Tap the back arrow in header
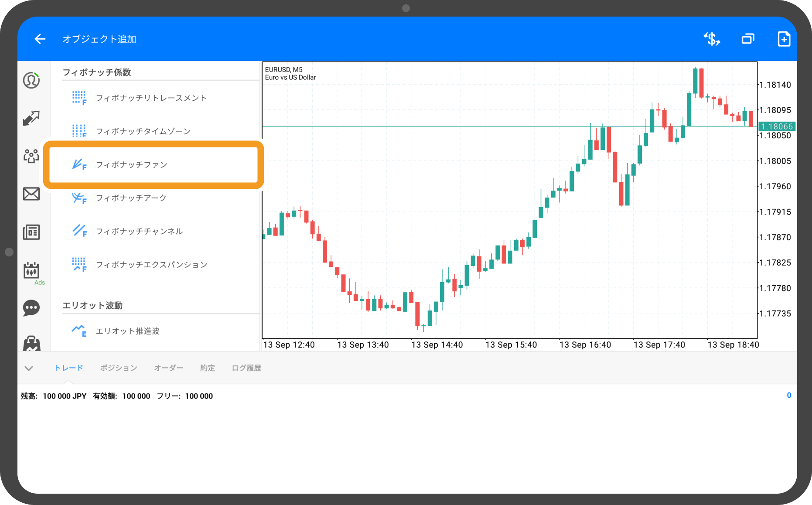 pos(40,39)
